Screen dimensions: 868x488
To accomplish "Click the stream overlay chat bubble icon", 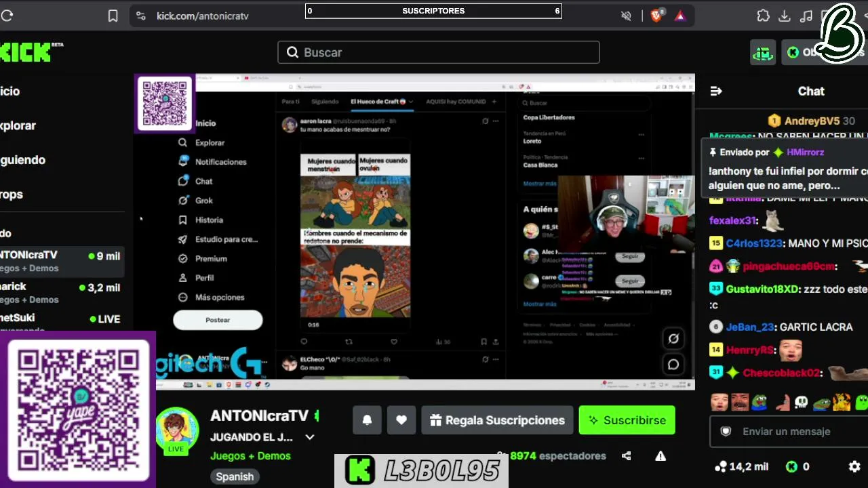I will click(673, 364).
